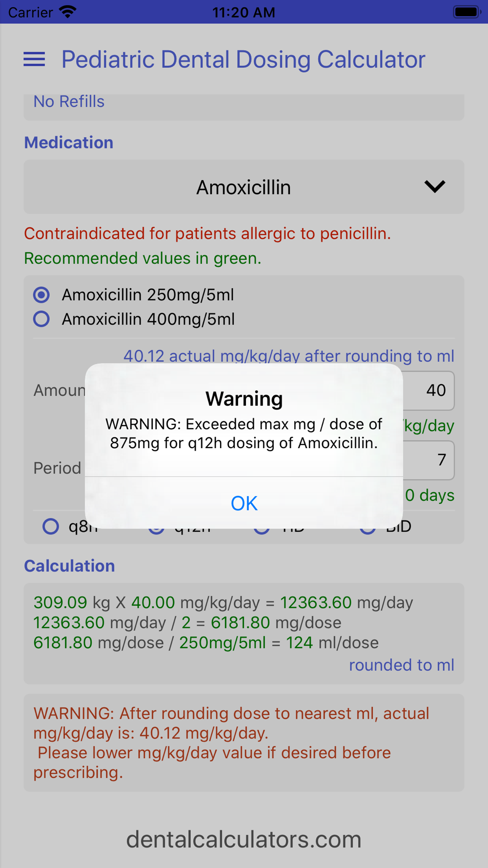488x868 pixels.
Task: Select Amoxicillin 400mg/5ml radio button
Action: (41, 319)
